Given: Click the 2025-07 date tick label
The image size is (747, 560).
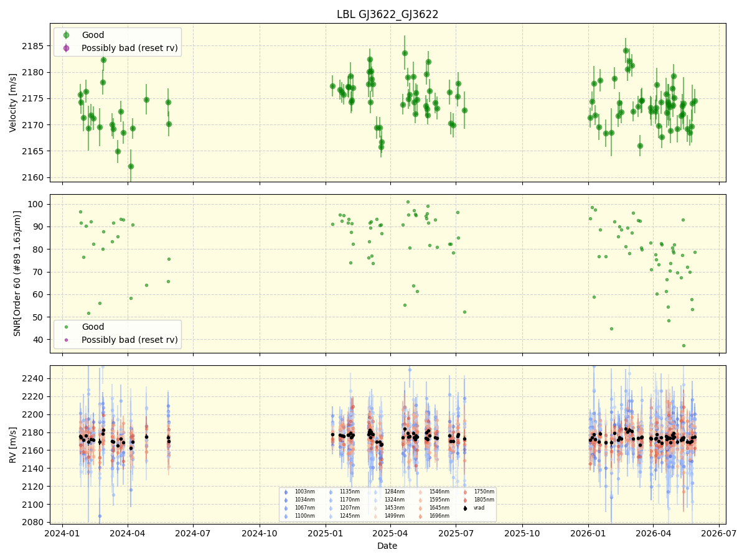Looking at the screenshot, I should [456, 533].
